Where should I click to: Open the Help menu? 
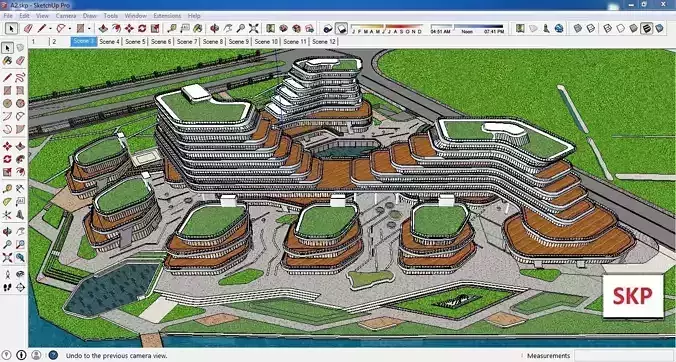[x=194, y=16]
